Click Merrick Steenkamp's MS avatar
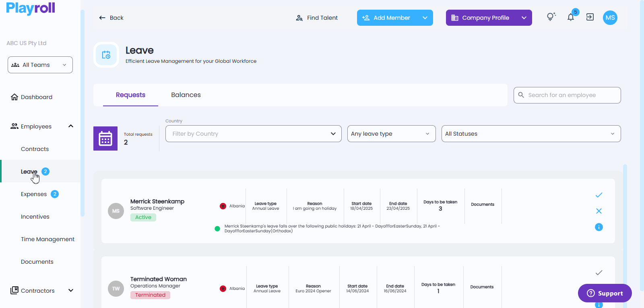The width and height of the screenshot is (644, 308). click(116, 211)
